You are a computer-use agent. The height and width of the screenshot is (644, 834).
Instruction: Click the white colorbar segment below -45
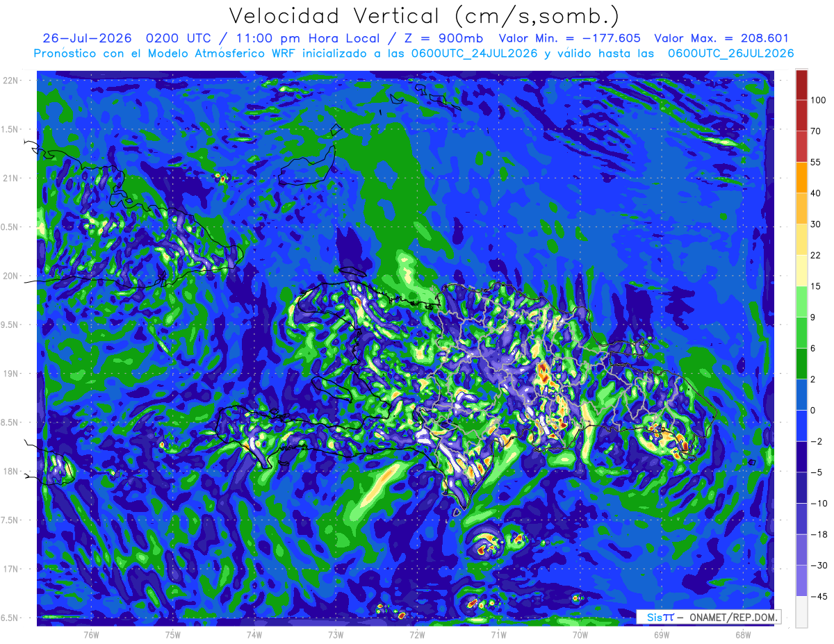pos(801,611)
